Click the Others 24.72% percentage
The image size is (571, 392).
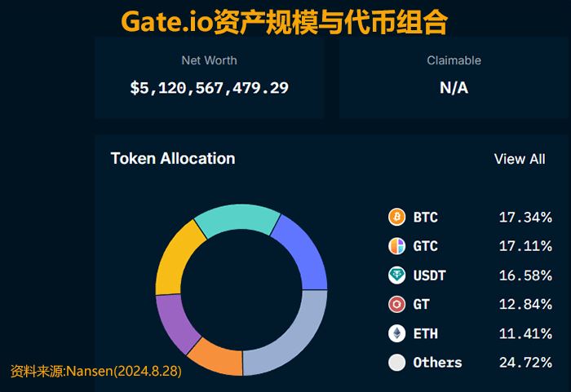[525, 363]
